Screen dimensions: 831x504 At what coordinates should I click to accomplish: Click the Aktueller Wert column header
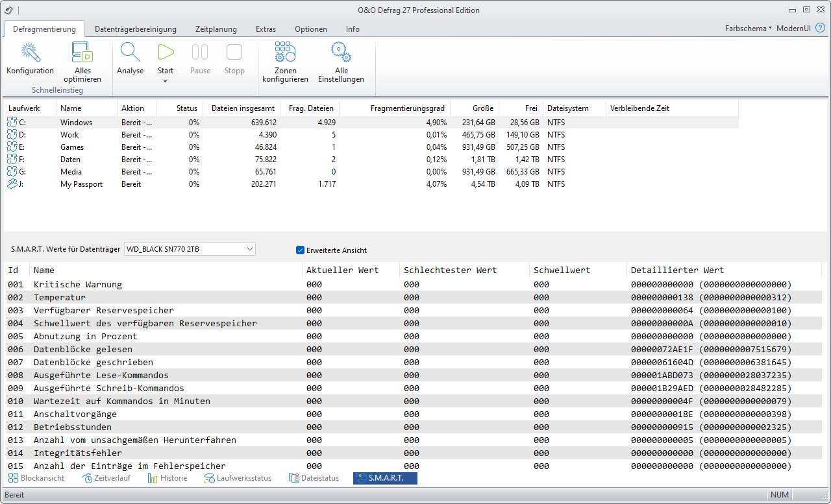point(351,270)
